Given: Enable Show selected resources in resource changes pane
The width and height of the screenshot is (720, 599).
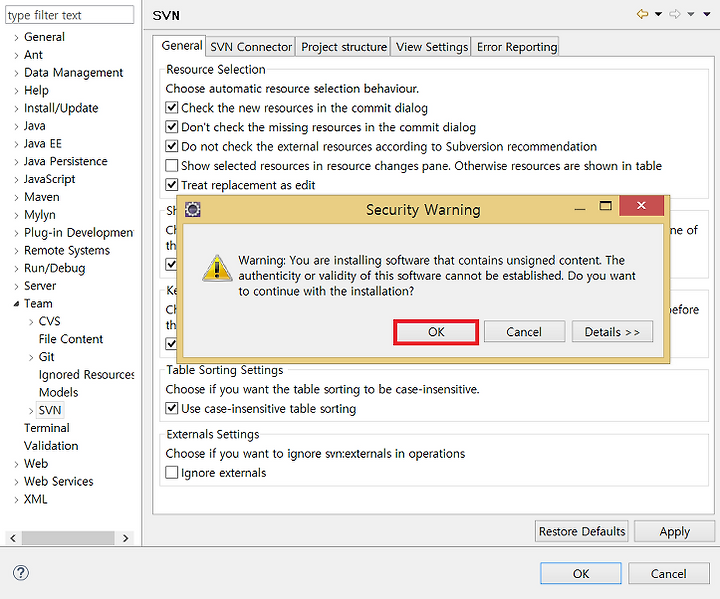Looking at the screenshot, I should (171, 165).
